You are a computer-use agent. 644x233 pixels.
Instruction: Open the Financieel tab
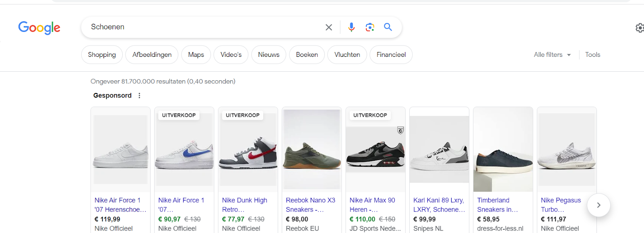[x=391, y=54]
